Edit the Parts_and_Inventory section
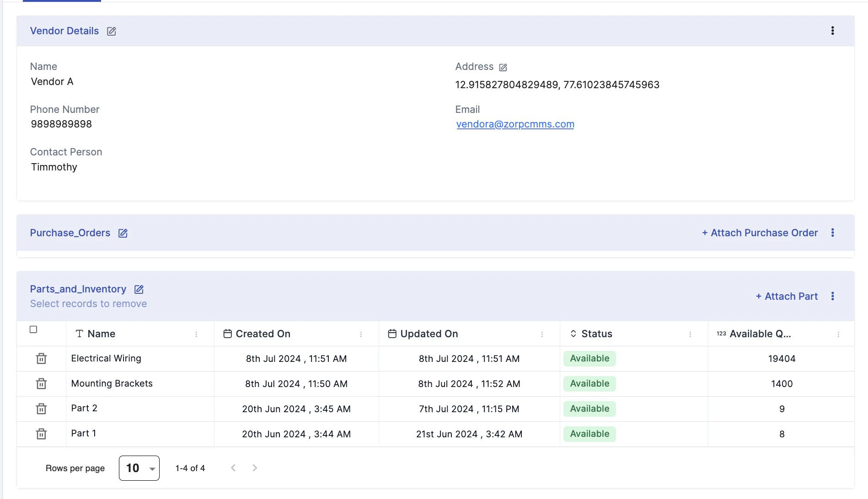 coord(139,289)
